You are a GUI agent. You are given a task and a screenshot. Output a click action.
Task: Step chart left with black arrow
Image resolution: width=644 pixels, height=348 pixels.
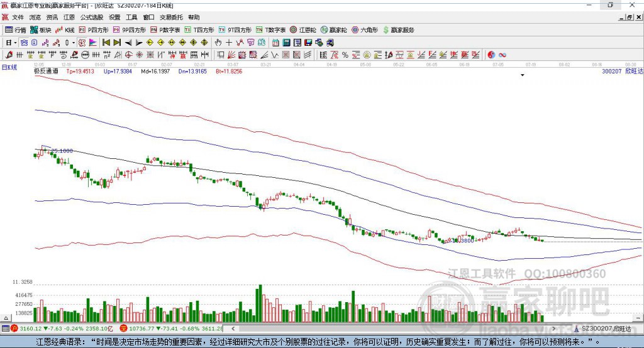[x=128, y=43]
